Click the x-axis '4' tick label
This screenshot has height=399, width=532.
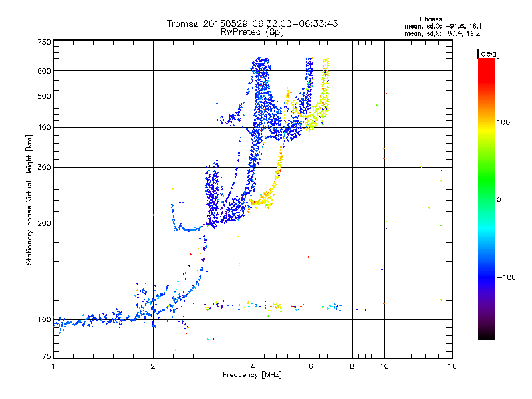(x=253, y=366)
